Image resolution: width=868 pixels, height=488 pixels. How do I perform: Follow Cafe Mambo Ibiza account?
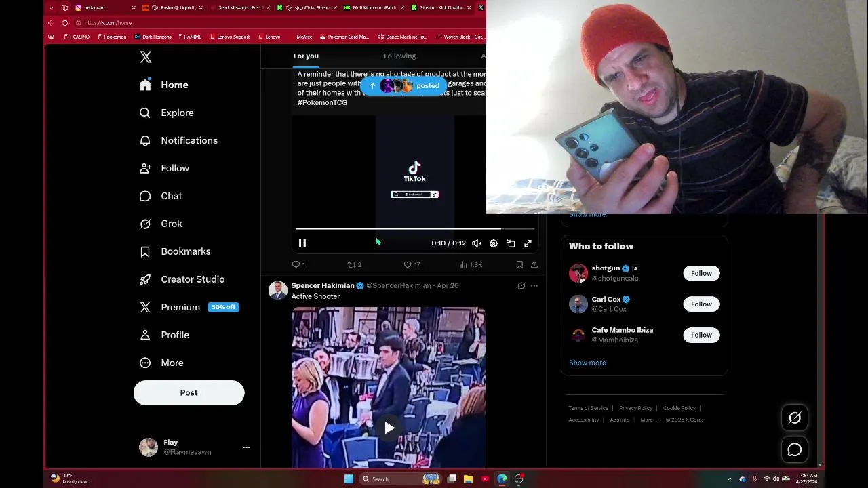click(701, 335)
